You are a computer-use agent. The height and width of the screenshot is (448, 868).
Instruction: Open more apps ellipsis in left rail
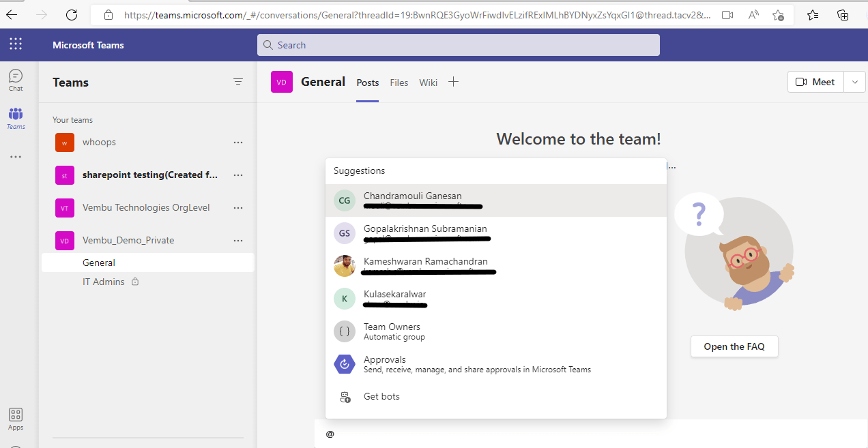click(16, 157)
